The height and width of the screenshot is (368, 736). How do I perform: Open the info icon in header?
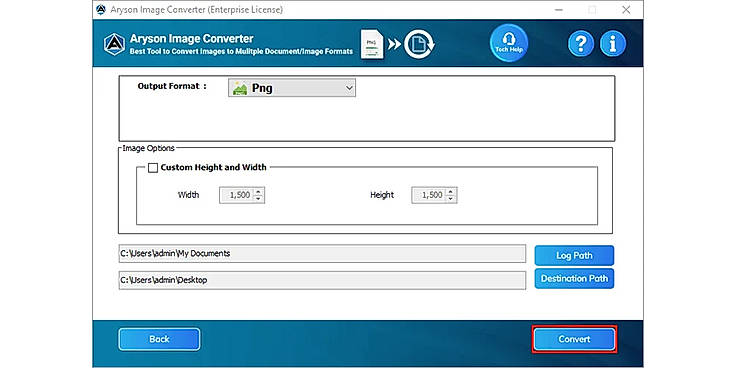click(613, 44)
